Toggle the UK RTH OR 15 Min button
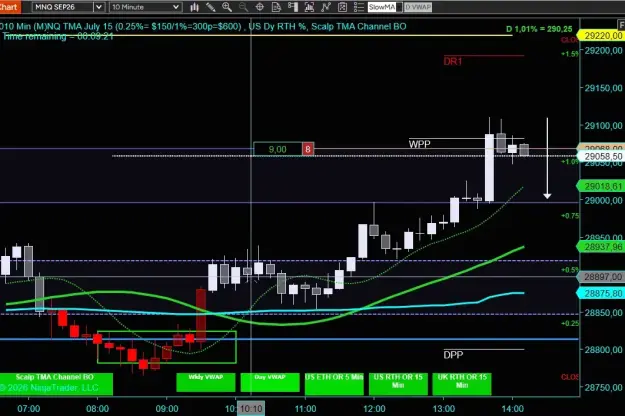625x416 pixels. tap(462, 384)
